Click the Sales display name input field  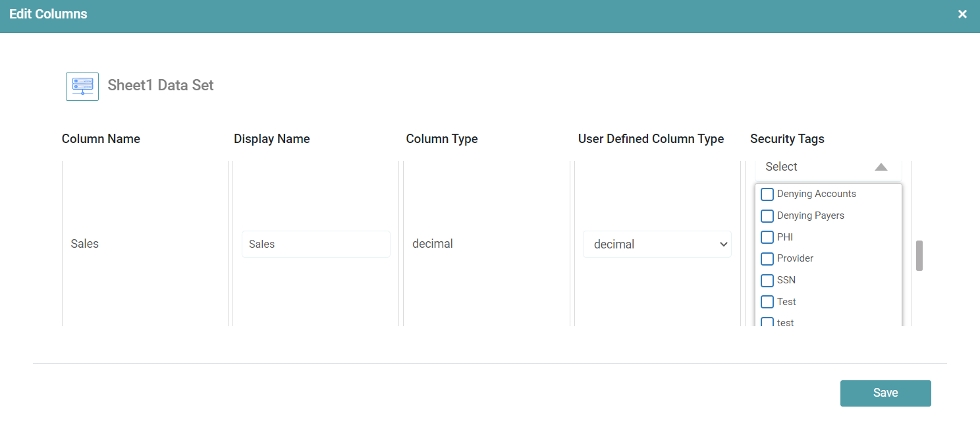point(315,244)
